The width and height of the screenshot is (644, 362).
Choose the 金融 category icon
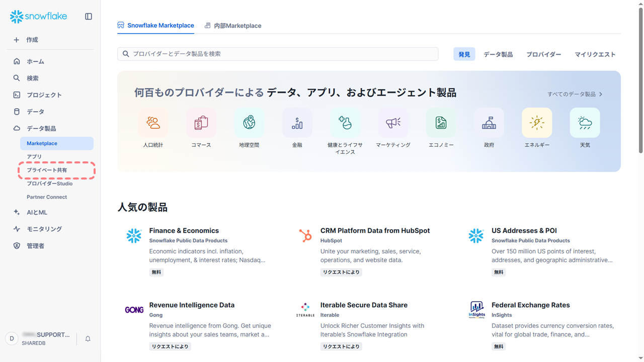pos(297,123)
